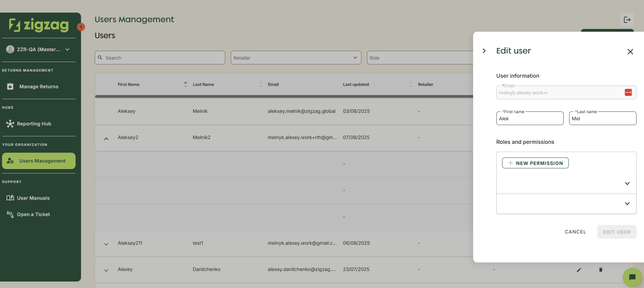Image resolution: width=644 pixels, height=288 pixels.
Task: Click the pencil edit icon for Alexey Danilchenko
Action: coord(579,270)
